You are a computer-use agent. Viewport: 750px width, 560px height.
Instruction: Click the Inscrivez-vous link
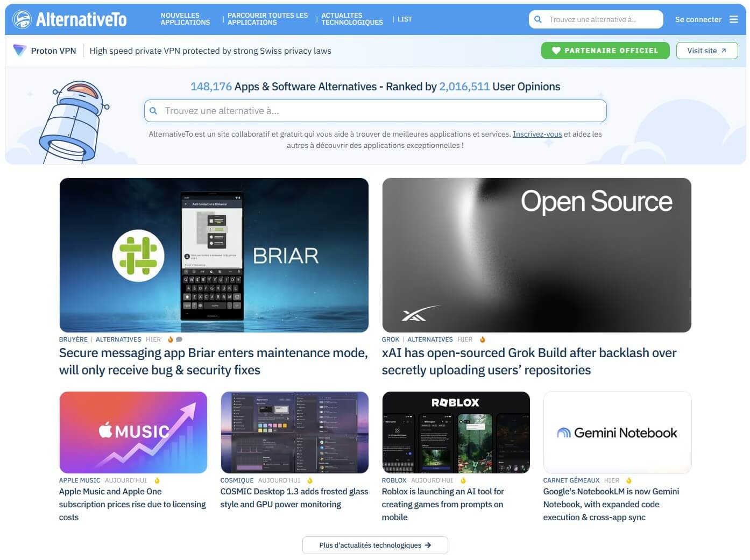click(x=537, y=134)
